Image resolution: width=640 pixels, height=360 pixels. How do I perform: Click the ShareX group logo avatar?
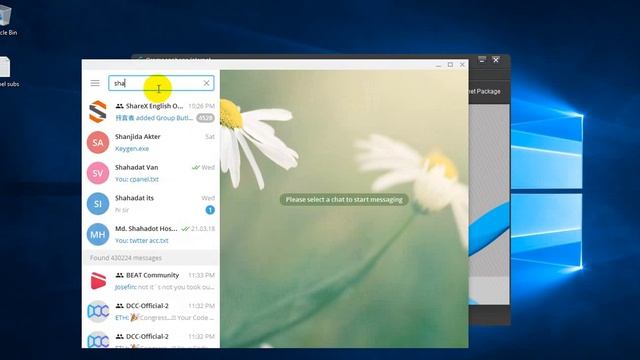coord(98,112)
